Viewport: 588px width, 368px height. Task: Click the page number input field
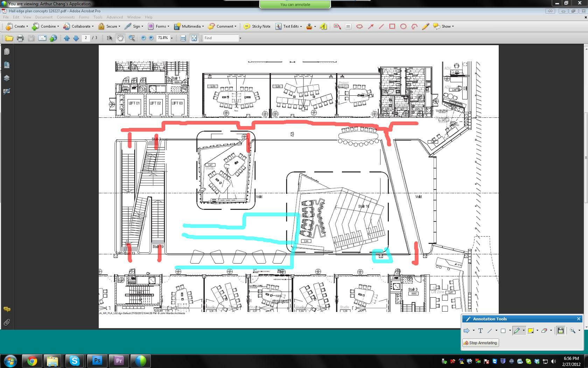point(86,38)
